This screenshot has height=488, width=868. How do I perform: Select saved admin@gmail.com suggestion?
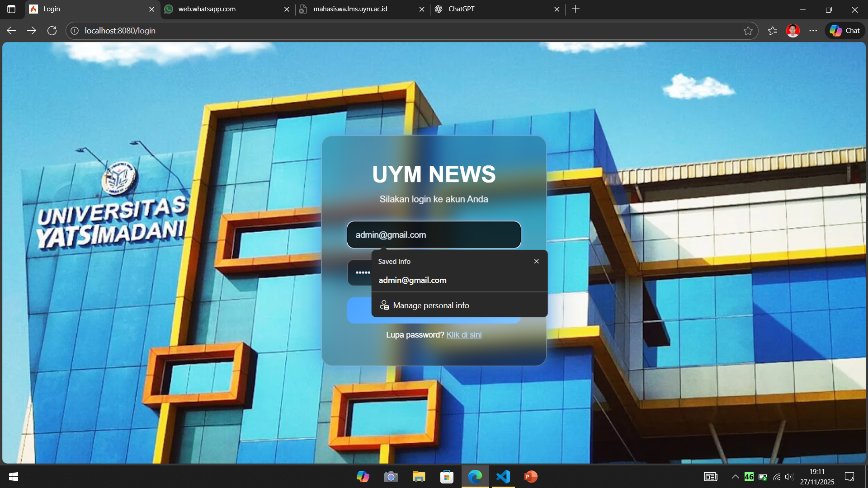[412, 280]
